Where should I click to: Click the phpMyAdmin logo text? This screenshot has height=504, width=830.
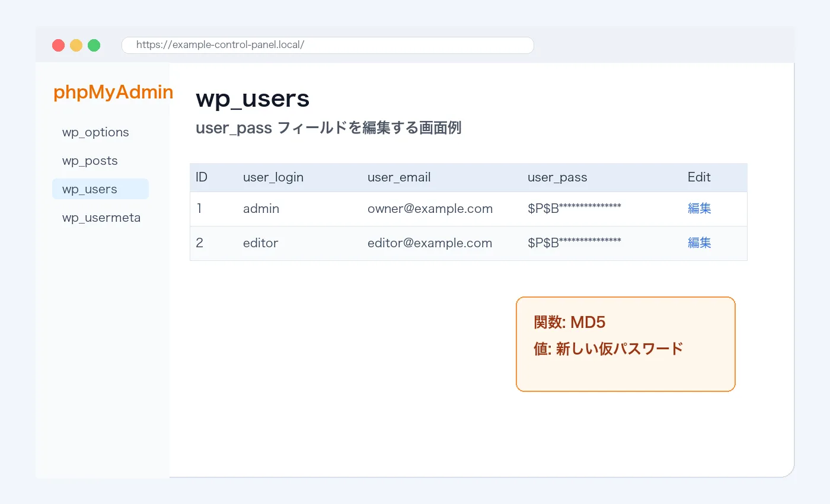point(113,92)
